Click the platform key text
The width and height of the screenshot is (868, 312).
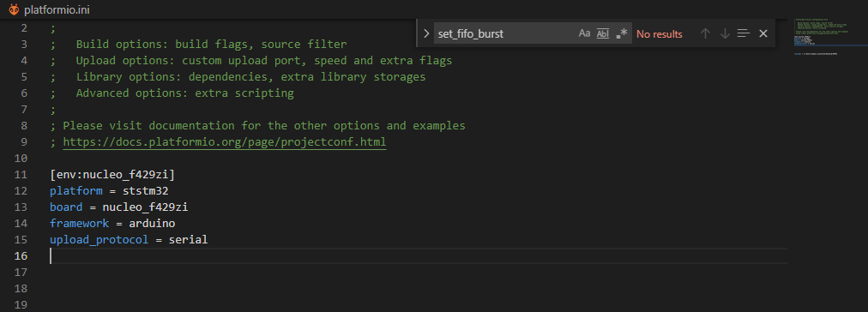click(x=75, y=191)
